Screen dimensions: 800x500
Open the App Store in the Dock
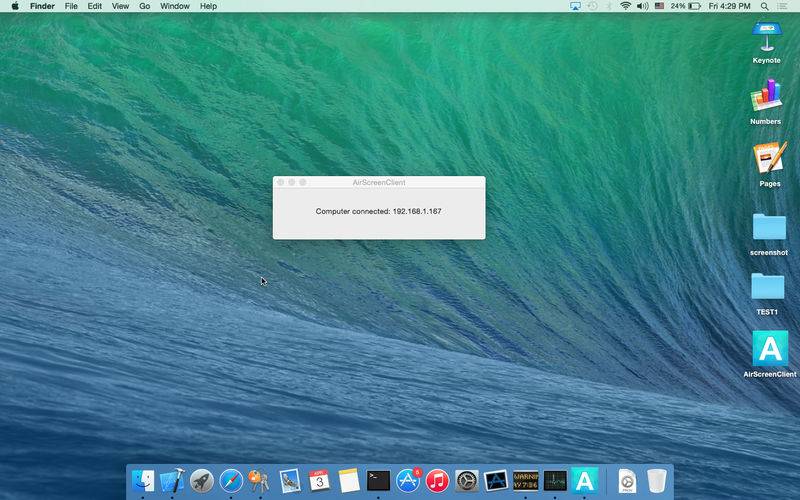pos(408,481)
